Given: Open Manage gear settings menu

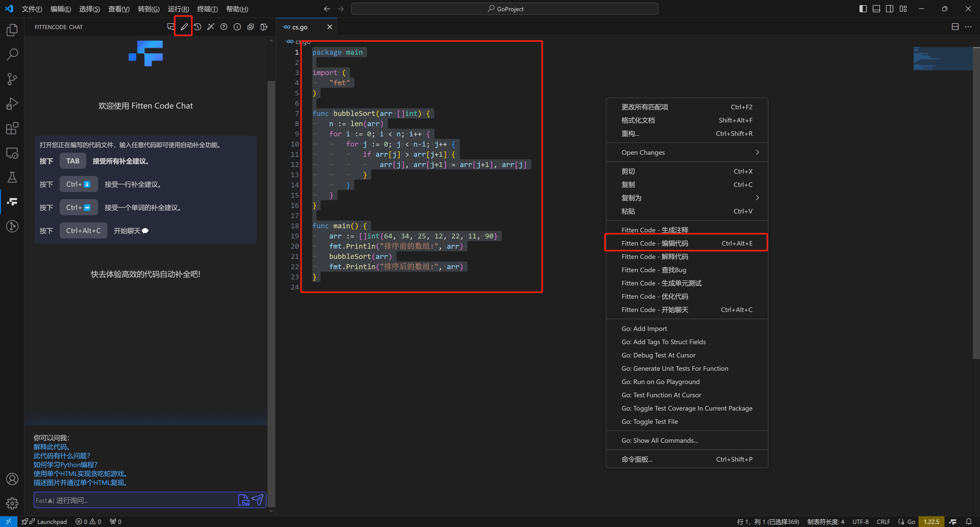Looking at the screenshot, I should click(12, 503).
